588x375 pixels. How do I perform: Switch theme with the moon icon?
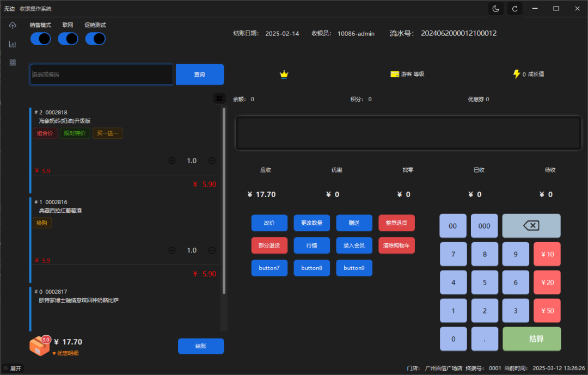pos(496,9)
